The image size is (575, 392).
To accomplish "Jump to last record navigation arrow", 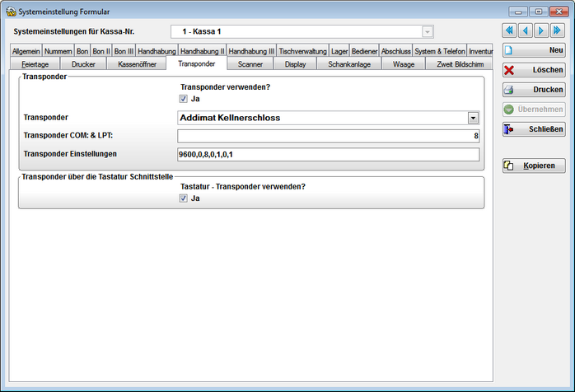I will click(x=558, y=30).
